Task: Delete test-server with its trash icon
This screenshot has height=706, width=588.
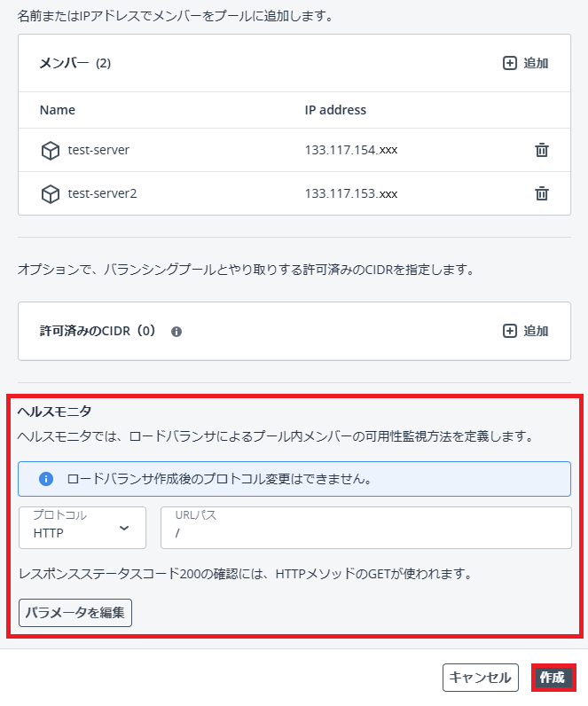Action: click(x=542, y=150)
